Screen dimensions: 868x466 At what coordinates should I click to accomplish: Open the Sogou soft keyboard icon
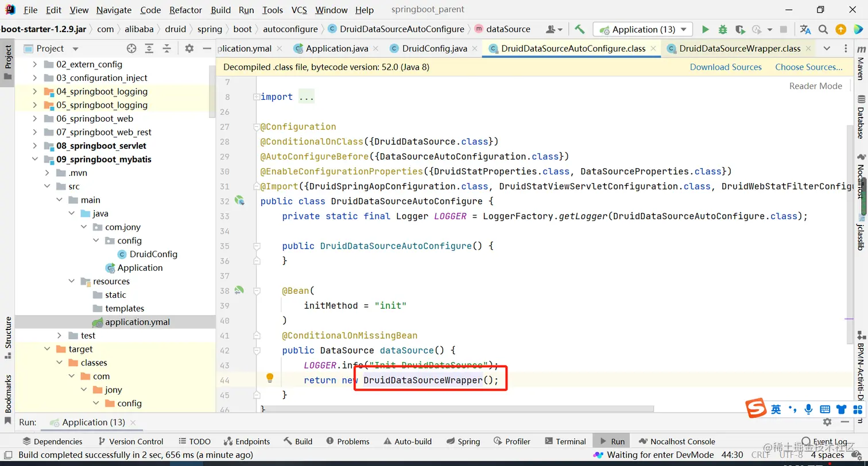click(825, 409)
